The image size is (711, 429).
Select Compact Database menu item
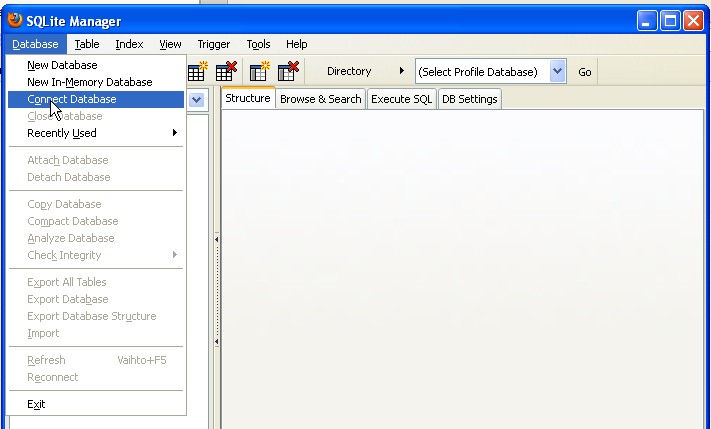(96, 221)
